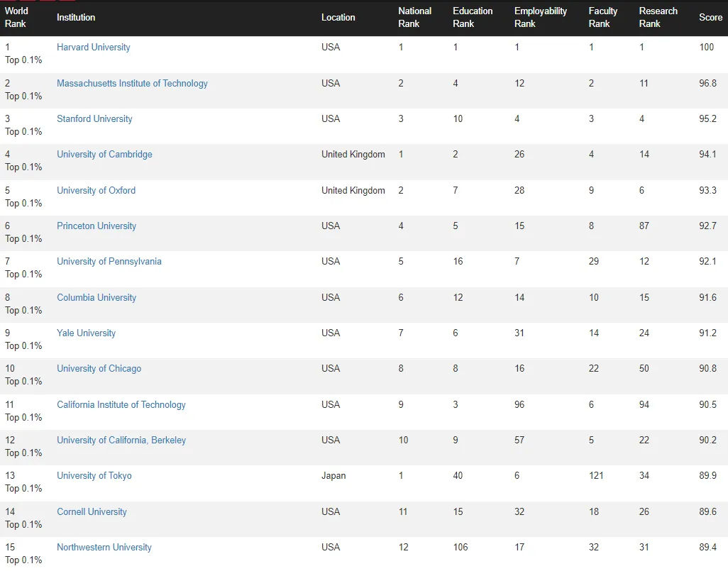The image size is (728, 571).
Task: Select United Kingdom cell in Oxford row
Action: 353,190
